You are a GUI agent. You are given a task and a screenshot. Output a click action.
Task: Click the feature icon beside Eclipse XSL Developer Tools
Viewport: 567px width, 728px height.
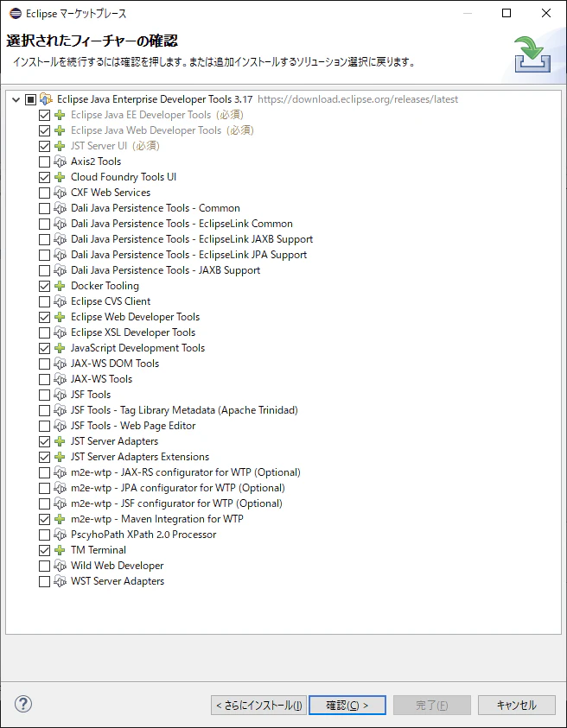[60, 332]
